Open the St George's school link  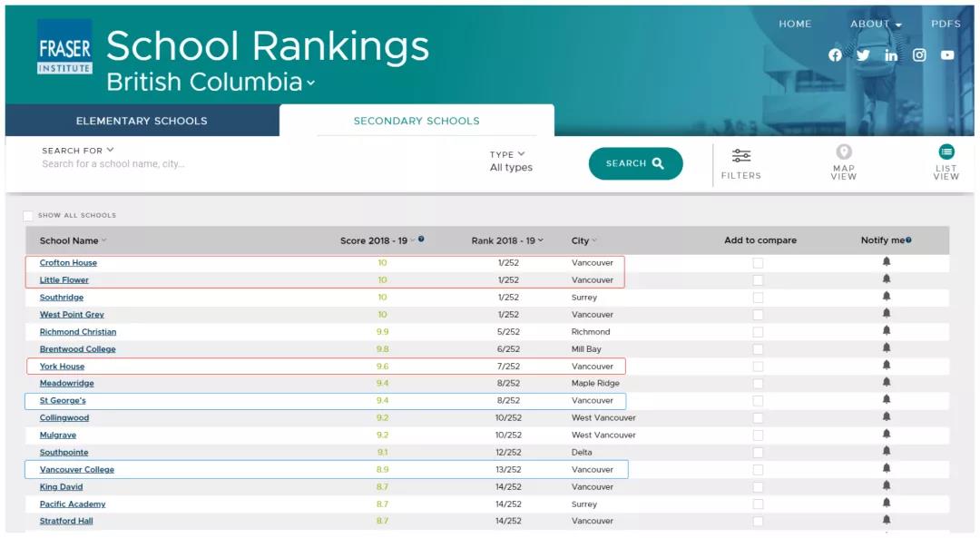(63, 401)
